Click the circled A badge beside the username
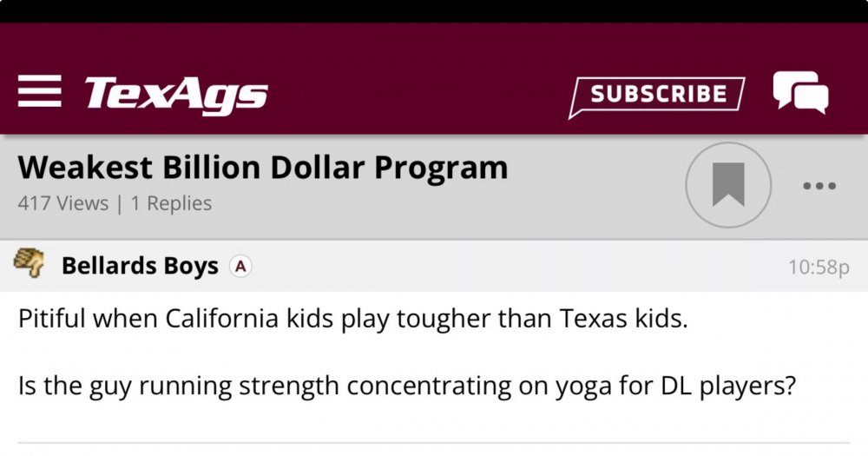868x456 pixels. point(240,267)
